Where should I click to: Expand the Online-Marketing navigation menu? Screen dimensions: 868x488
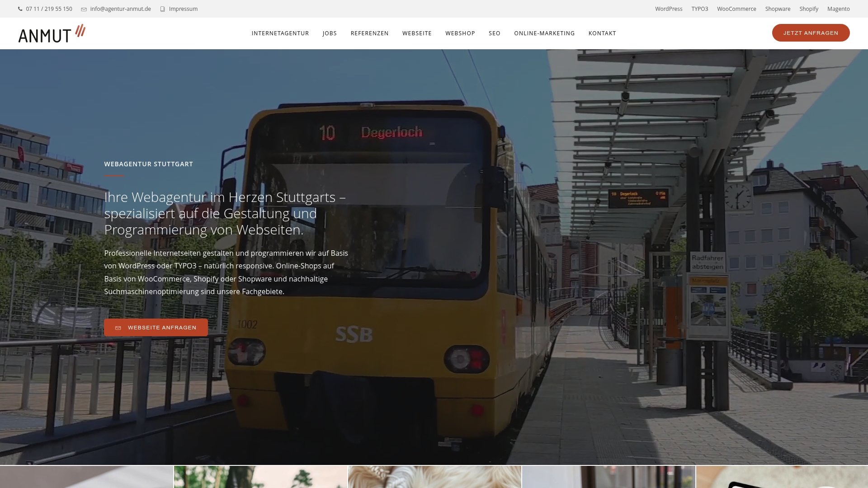[x=544, y=33]
